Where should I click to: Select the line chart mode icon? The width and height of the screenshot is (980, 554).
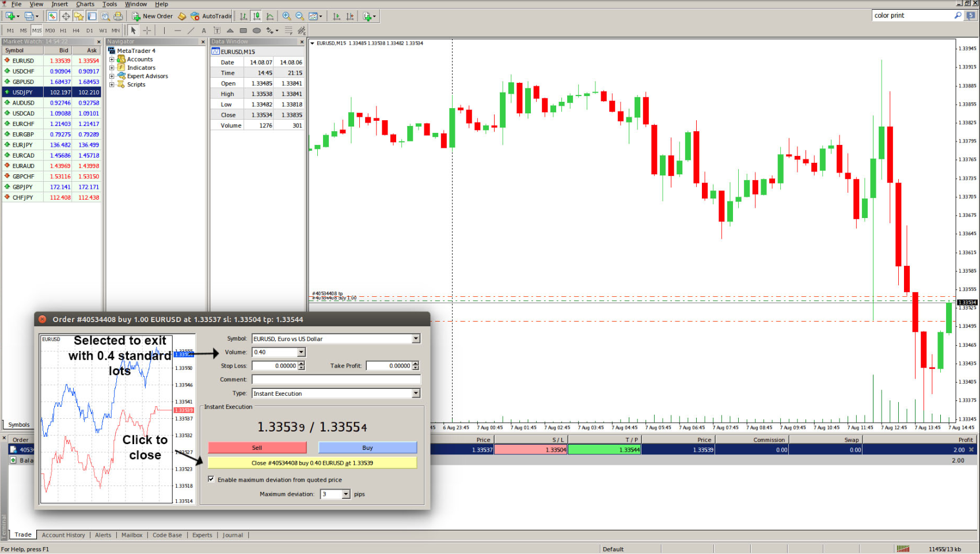(269, 16)
